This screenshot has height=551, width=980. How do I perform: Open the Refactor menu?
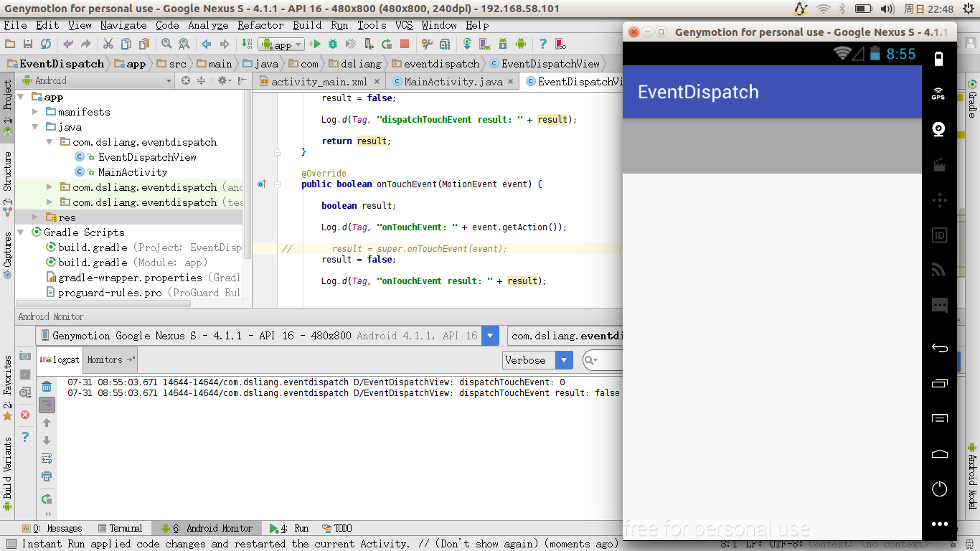pyautogui.click(x=260, y=25)
